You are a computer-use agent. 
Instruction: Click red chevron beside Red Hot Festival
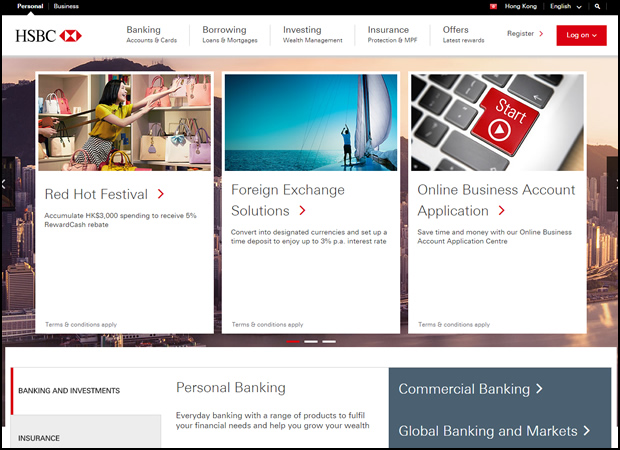tap(161, 194)
